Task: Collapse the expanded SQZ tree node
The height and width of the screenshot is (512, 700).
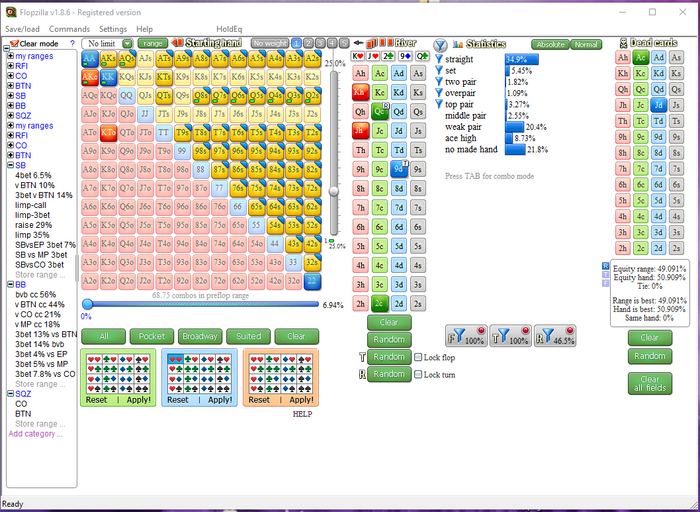Action: pyautogui.click(x=10, y=394)
